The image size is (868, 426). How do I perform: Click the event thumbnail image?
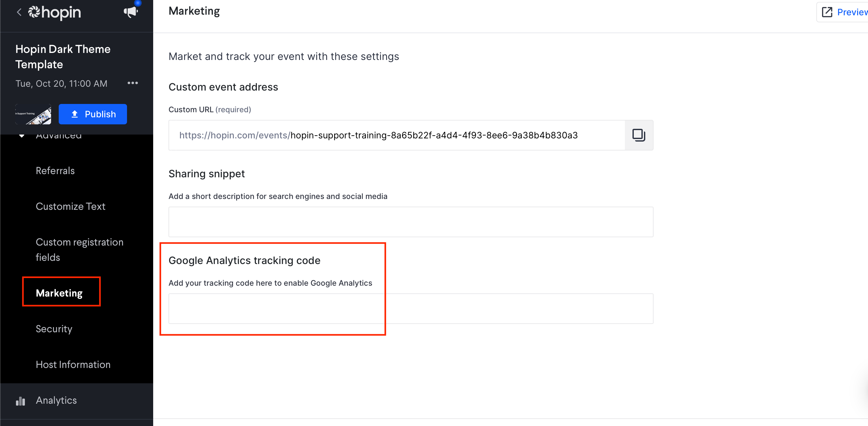[34, 114]
